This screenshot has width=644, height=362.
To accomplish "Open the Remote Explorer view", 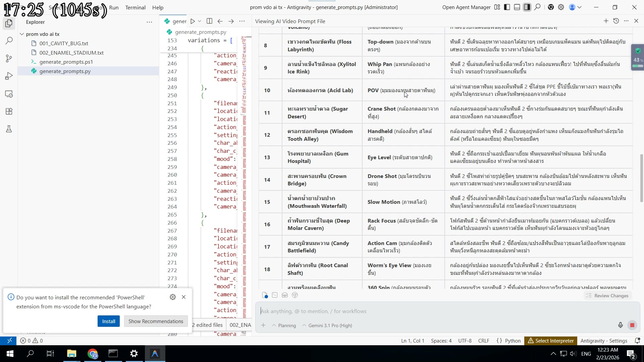I will click(x=9, y=94).
